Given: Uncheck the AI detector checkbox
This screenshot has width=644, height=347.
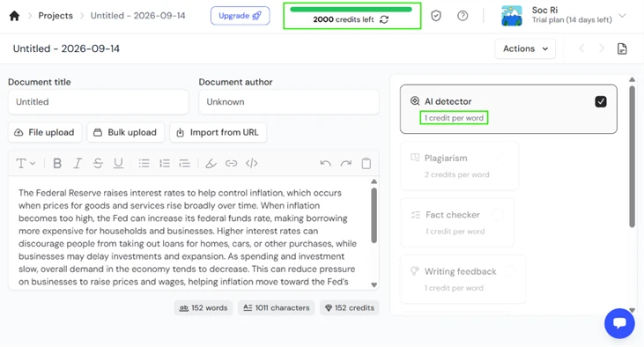Looking at the screenshot, I should (x=601, y=101).
